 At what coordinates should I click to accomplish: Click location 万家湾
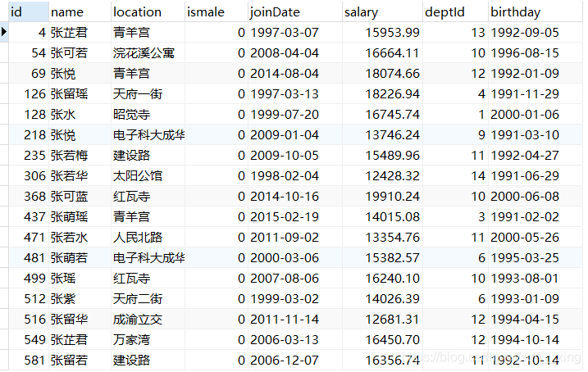tap(148, 340)
